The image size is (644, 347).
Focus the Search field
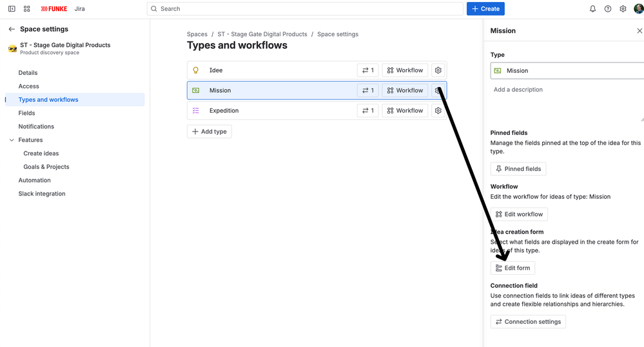click(x=305, y=8)
